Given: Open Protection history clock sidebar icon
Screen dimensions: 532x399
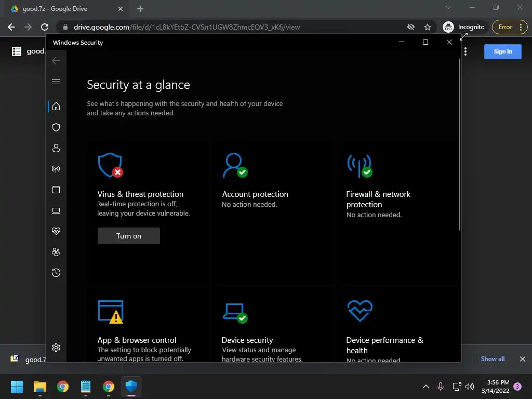Looking at the screenshot, I should click(x=56, y=273).
